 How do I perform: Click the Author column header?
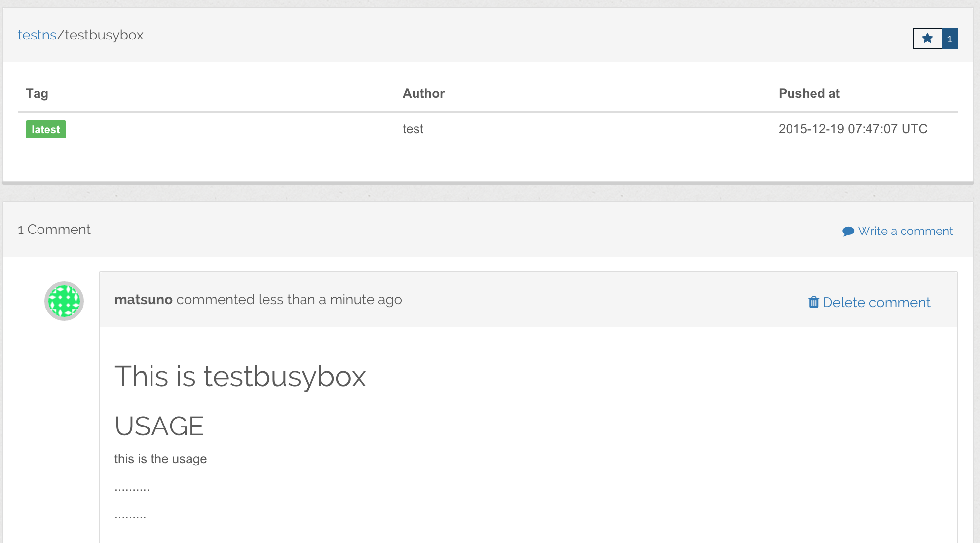click(423, 93)
